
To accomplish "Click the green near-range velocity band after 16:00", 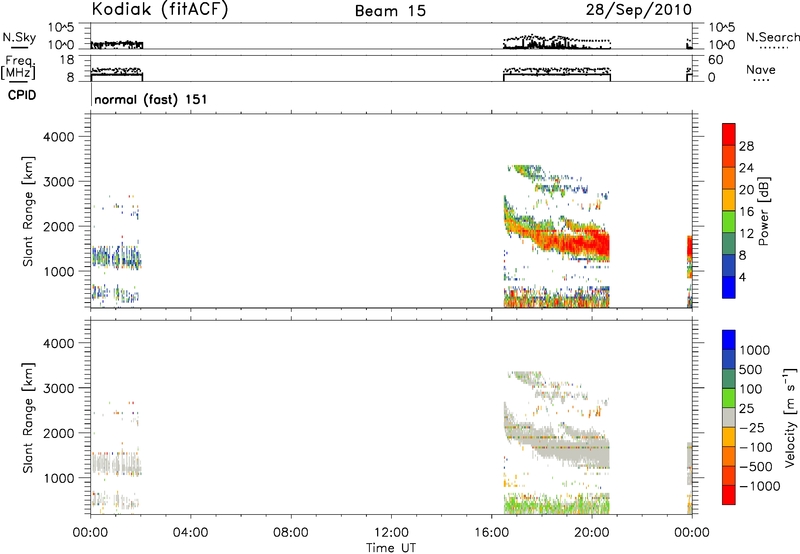I will point(556,505).
